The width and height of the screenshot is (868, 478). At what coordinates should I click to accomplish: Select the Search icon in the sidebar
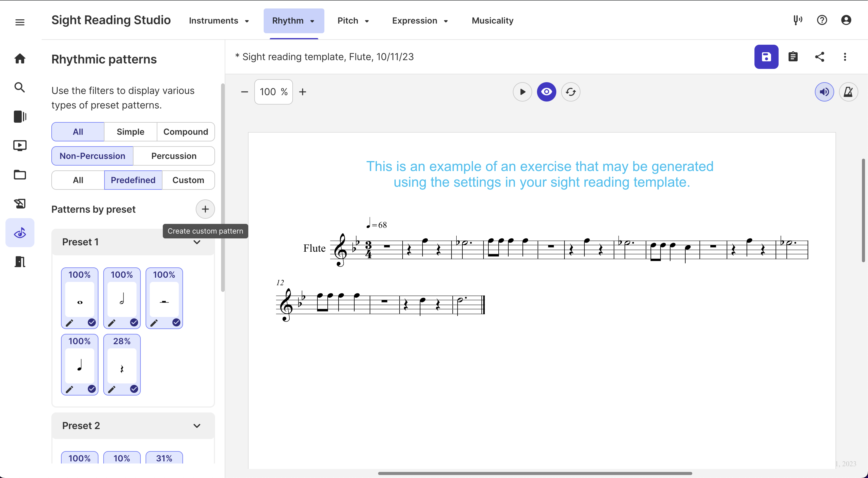[x=20, y=87]
